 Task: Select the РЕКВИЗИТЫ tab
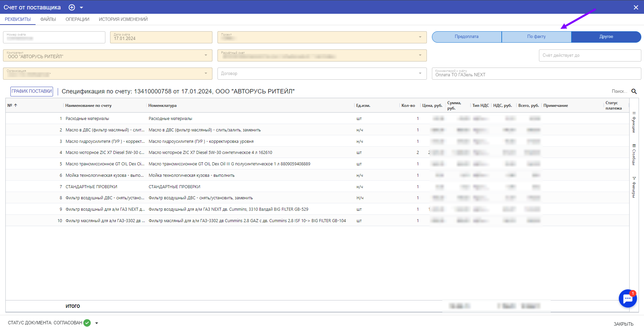point(18,19)
